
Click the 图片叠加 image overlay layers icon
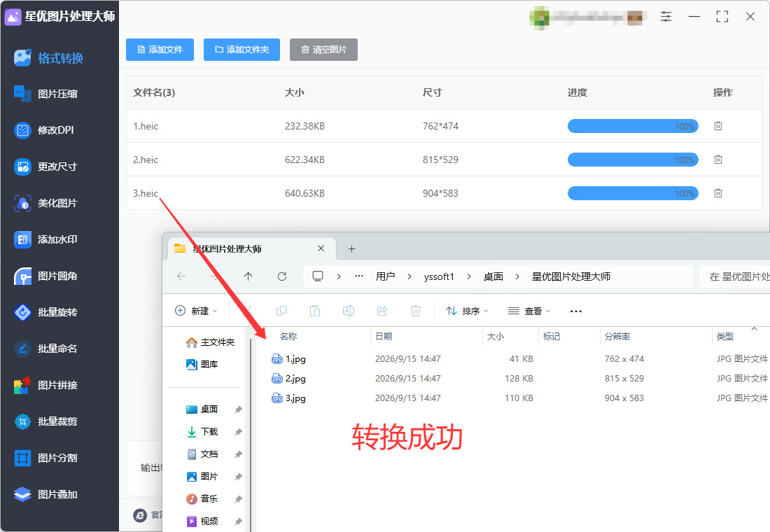click(x=22, y=494)
